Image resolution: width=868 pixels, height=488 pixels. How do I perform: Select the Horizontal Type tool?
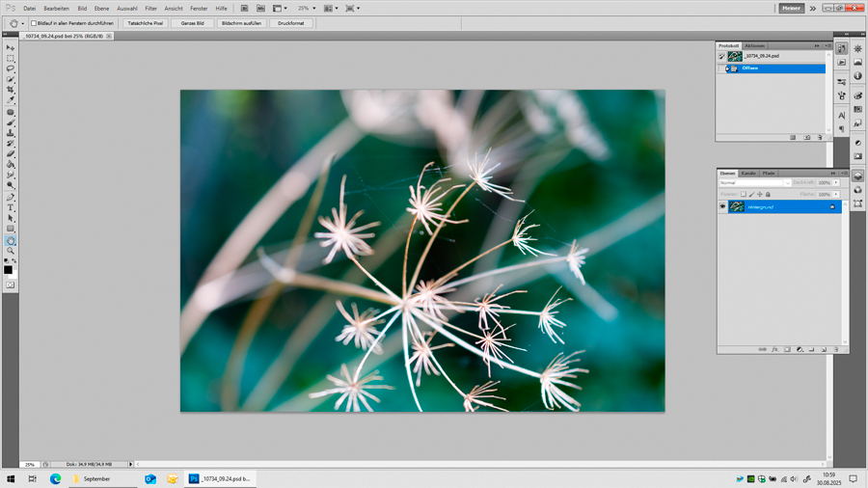[x=11, y=207]
